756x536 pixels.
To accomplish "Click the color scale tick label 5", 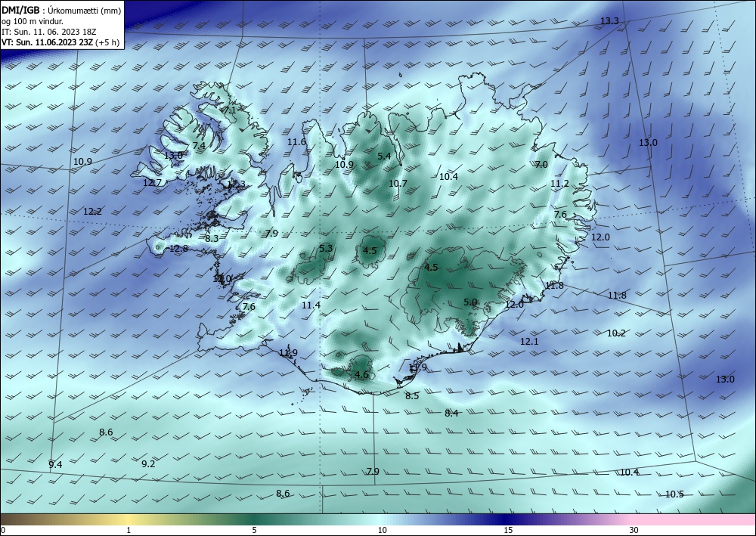I will pyautogui.click(x=254, y=530).
